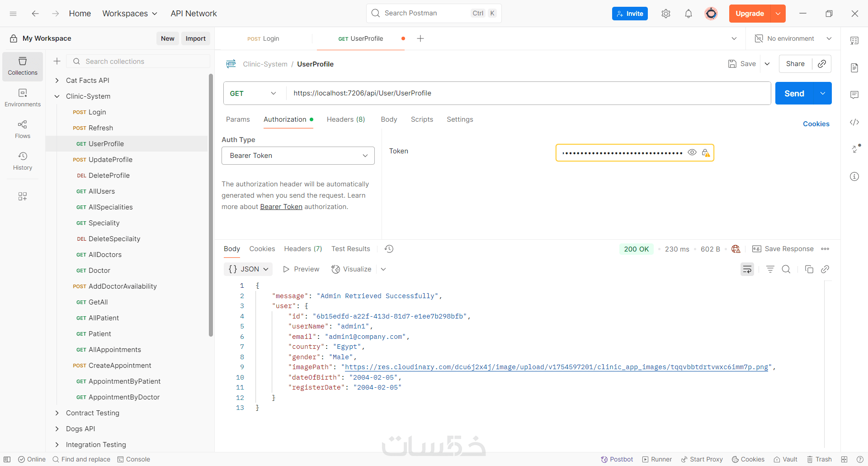
Task: Open the hamburger menu icon
Action: [13, 14]
